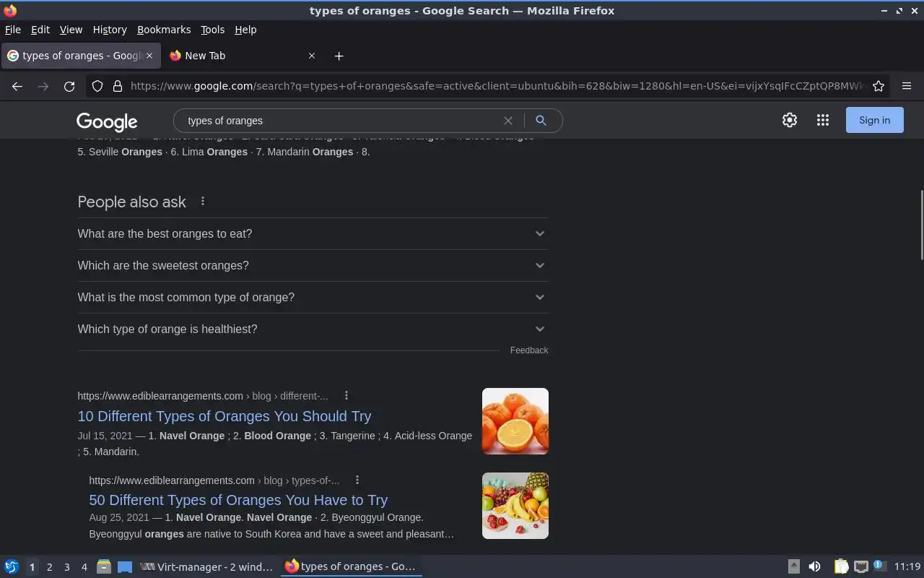Open the View menu
Screen dimensions: 924x578
pos(71,30)
